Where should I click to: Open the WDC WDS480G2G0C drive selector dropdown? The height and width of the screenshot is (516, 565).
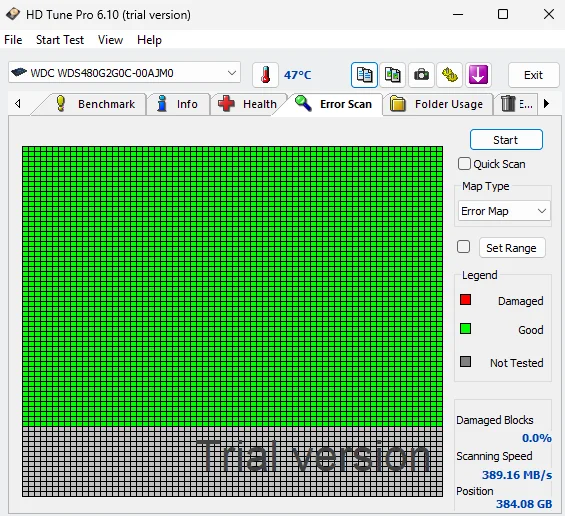pos(124,73)
